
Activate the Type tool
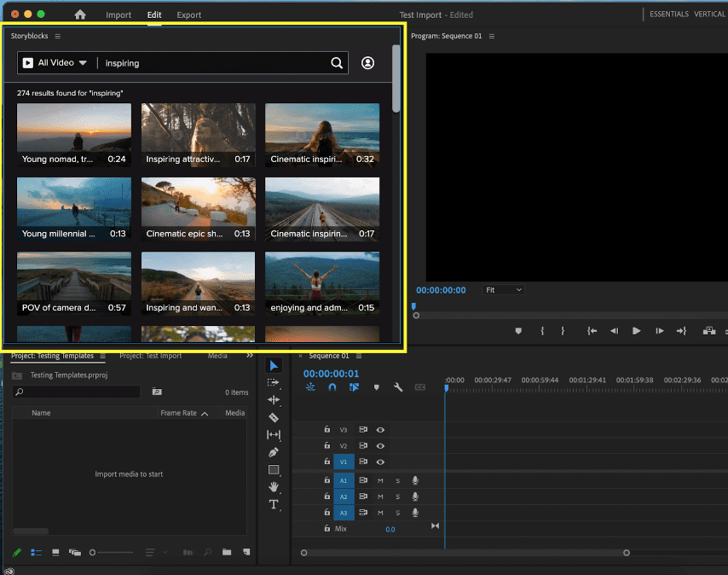(274, 504)
